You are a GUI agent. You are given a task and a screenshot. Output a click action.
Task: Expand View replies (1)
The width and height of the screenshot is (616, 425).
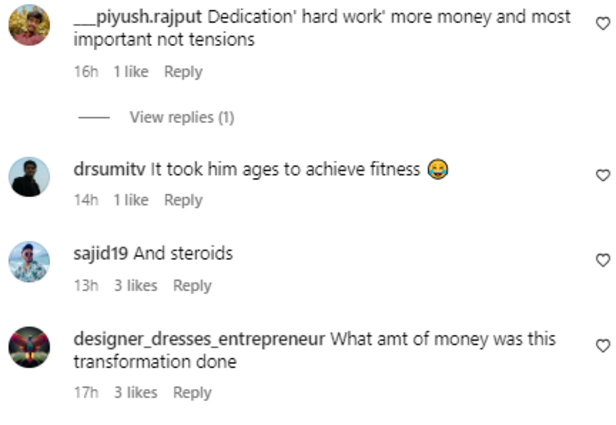click(x=181, y=118)
